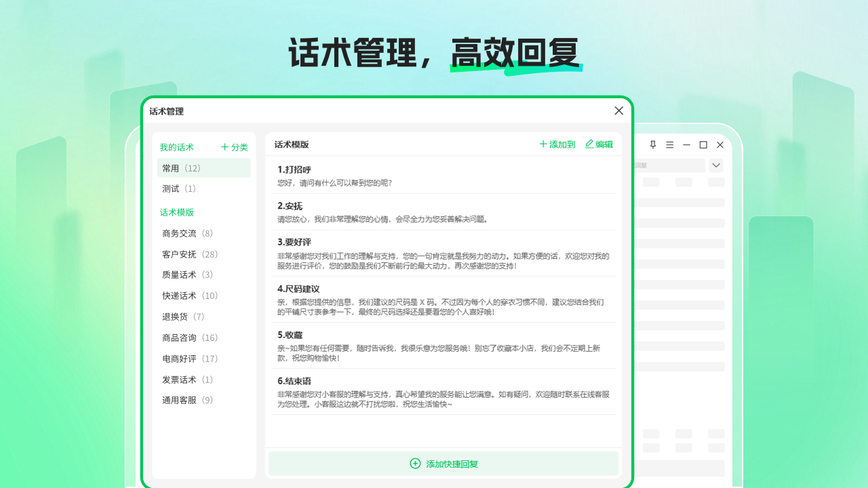Select the 客户安抚 category
Viewport: 868px width, 488px height.
click(x=180, y=254)
